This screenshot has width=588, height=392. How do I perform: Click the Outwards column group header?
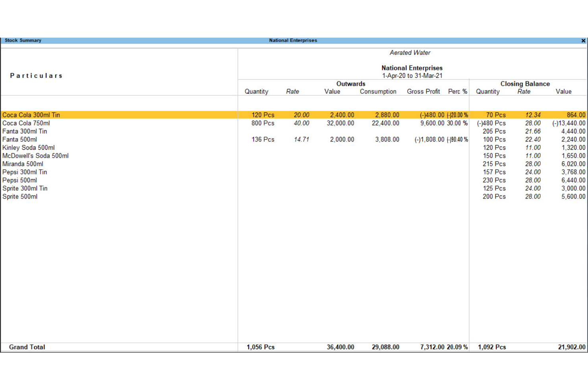tap(350, 84)
